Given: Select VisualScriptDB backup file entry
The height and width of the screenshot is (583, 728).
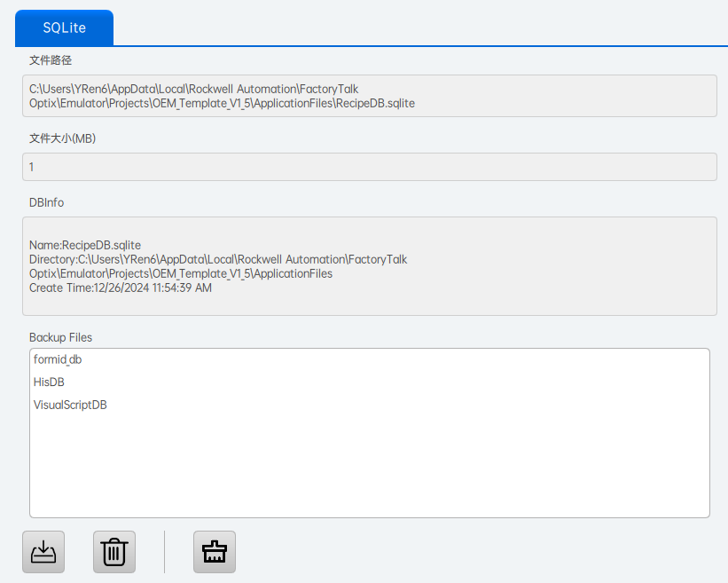Looking at the screenshot, I should click(x=70, y=405).
